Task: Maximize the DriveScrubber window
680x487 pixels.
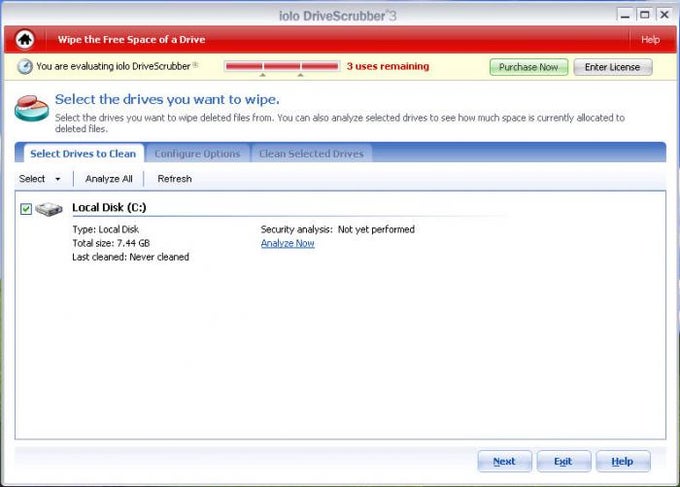Action: [644, 15]
